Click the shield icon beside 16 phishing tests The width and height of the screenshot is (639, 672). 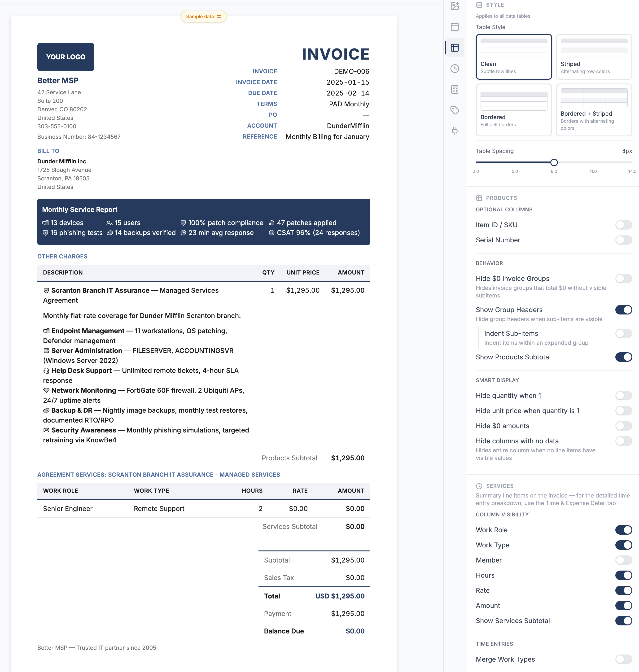coord(45,233)
